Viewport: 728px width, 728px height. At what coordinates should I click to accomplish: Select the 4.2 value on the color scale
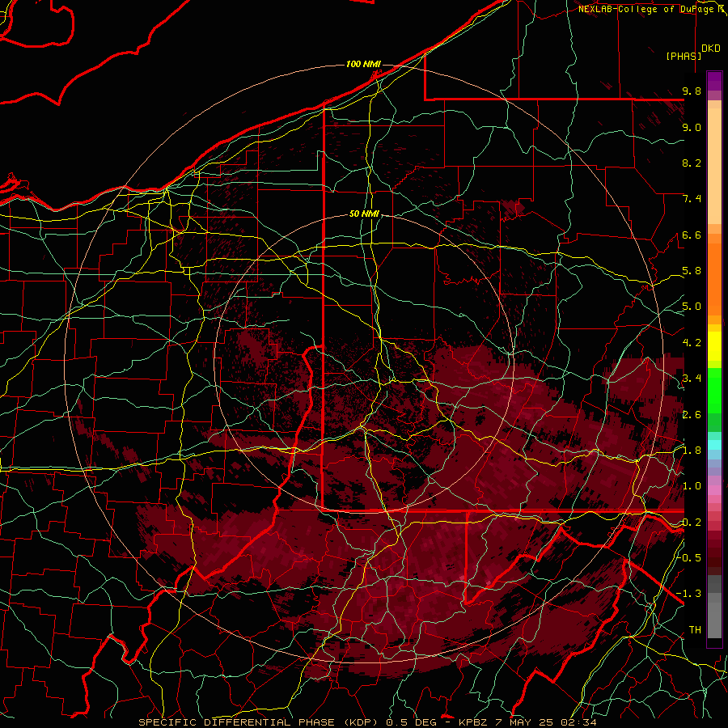click(692, 343)
